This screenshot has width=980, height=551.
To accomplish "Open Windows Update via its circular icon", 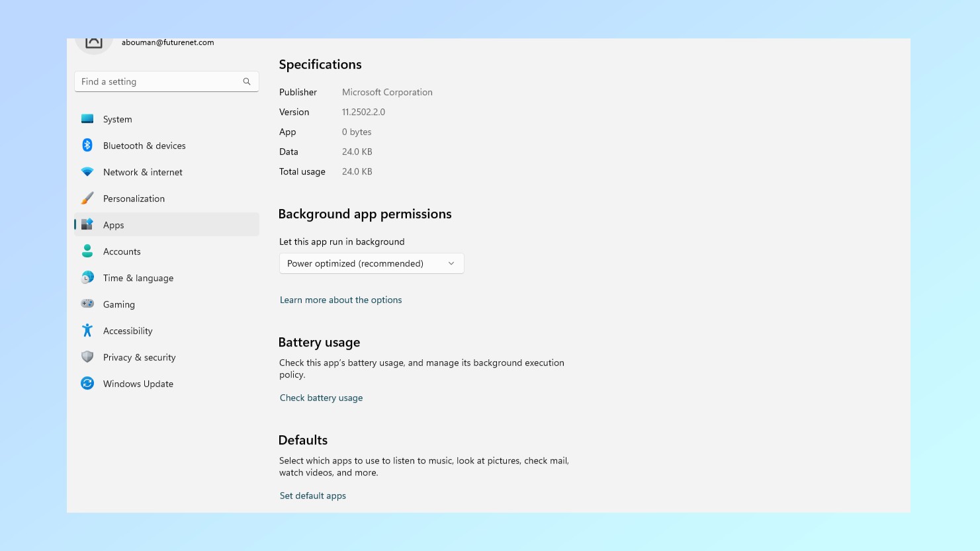I will pyautogui.click(x=87, y=384).
